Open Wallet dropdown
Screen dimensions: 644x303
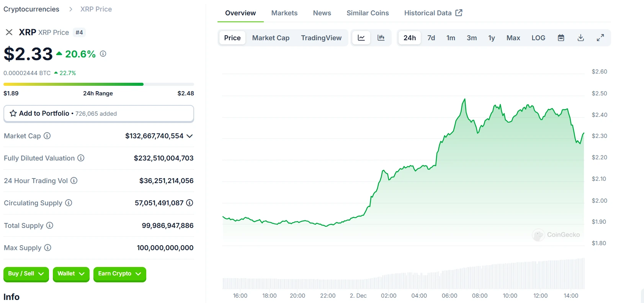tap(71, 274)
